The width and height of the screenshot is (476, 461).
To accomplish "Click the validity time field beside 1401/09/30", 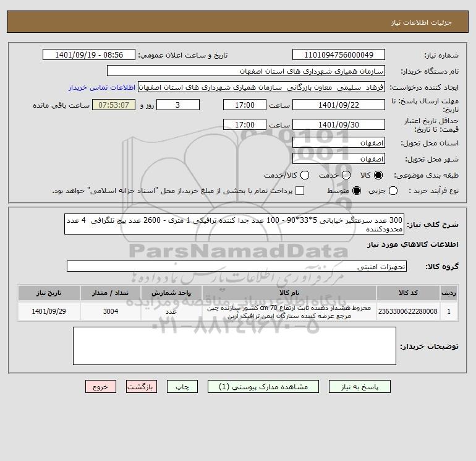I will (245, 124).
